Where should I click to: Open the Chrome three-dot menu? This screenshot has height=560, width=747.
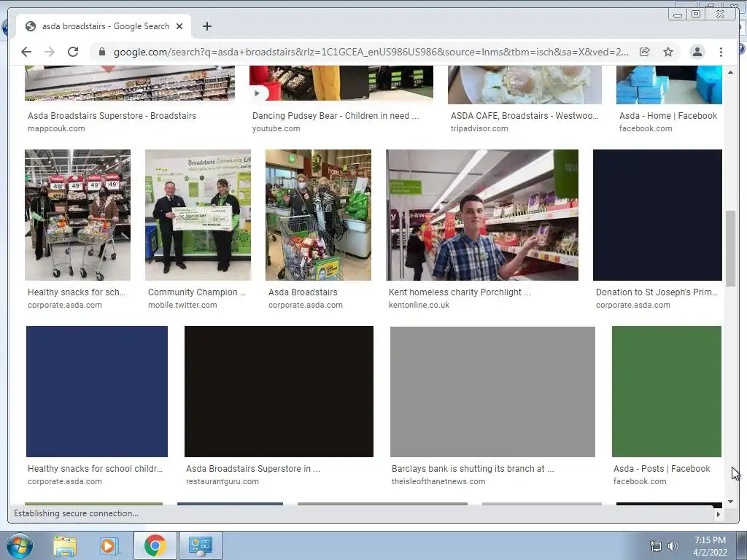(x=721, y=52)
